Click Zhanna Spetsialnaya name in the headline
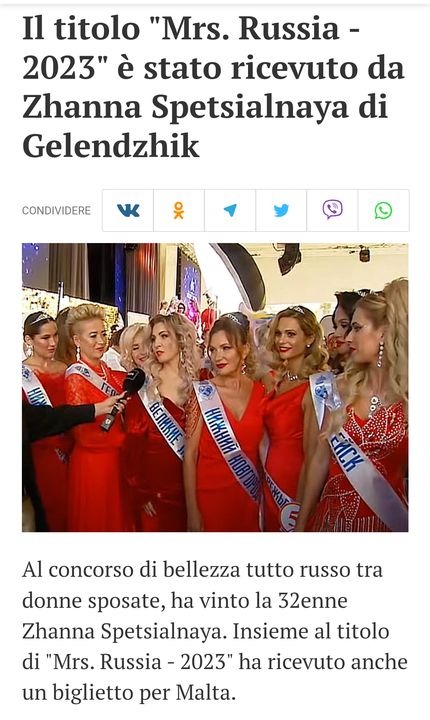 tap(185, 107)
